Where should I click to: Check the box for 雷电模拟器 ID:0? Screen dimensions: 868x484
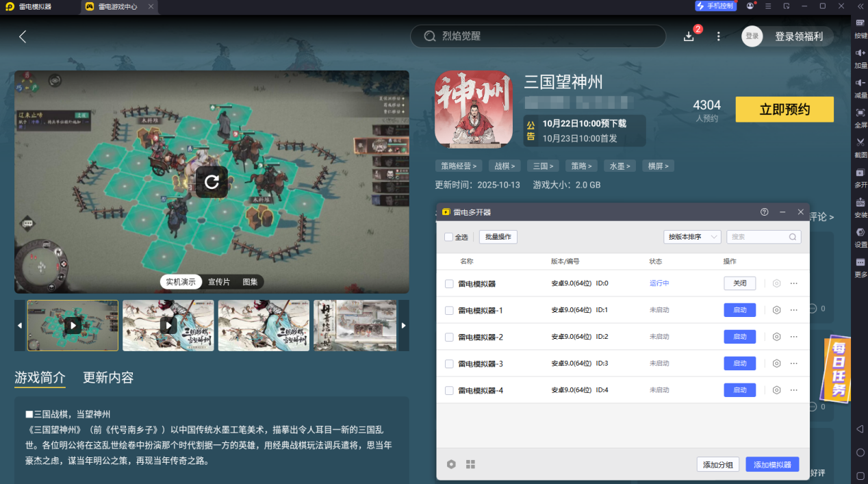point(449,283)
